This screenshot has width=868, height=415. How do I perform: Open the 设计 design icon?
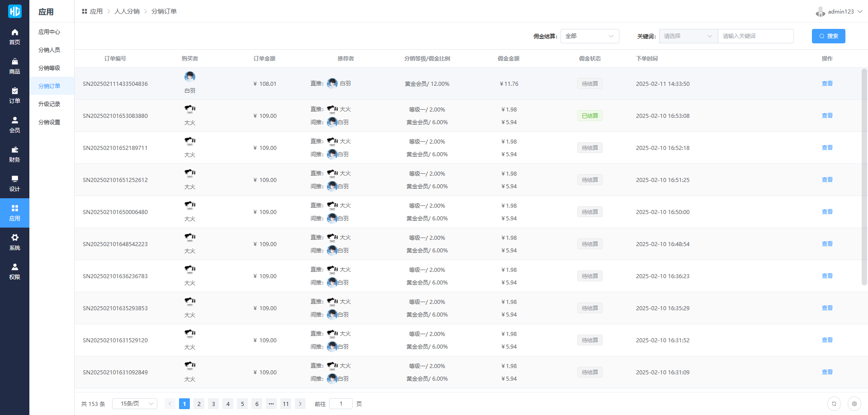coord(14,179)
